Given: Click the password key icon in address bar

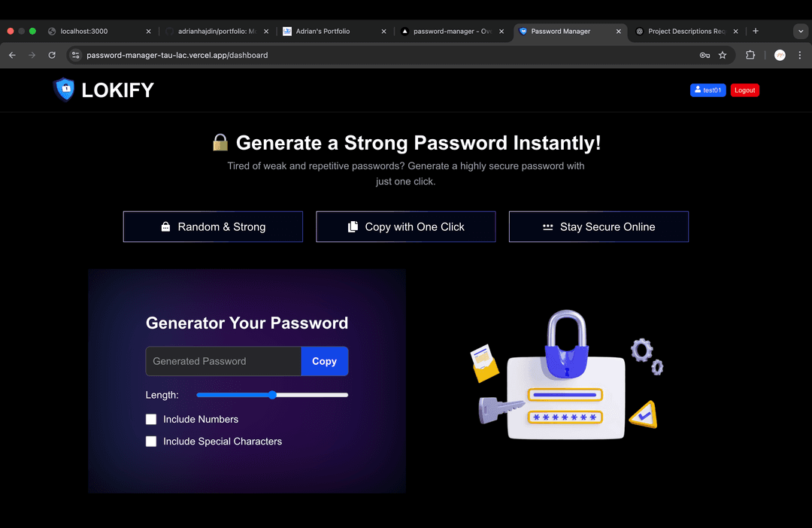Looking at the screenshot, I should [704, 55].
